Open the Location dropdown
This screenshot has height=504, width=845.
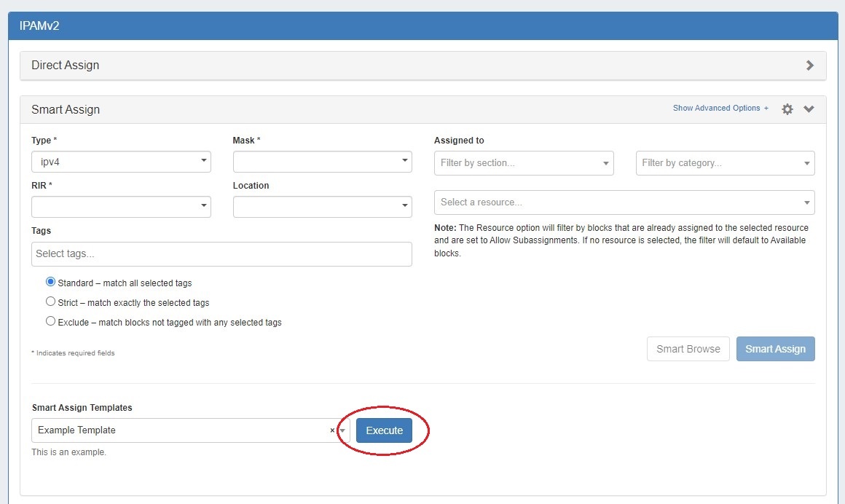click(x=322, y=207)
